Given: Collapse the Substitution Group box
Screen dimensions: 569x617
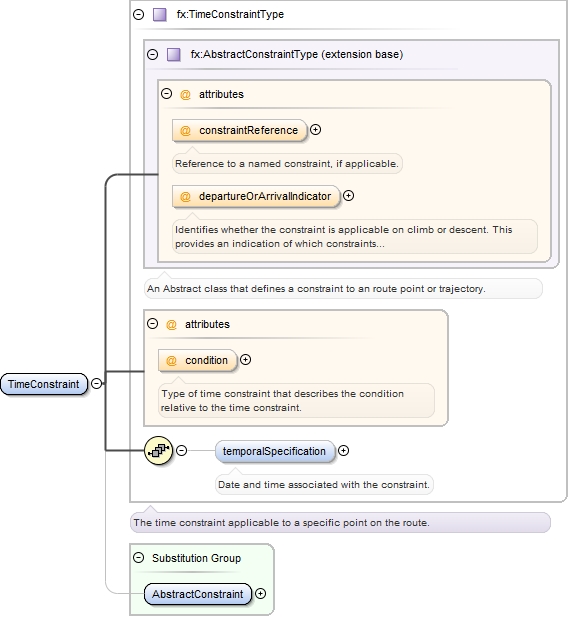Looking at the screenshot, I should click(x=139, y=558).
